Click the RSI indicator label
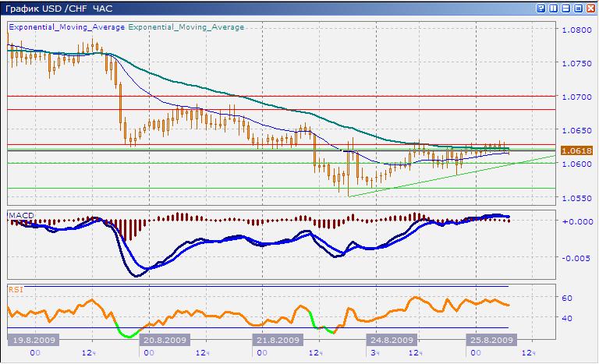This screenshot has width=599, height=364. coord(15,289)
